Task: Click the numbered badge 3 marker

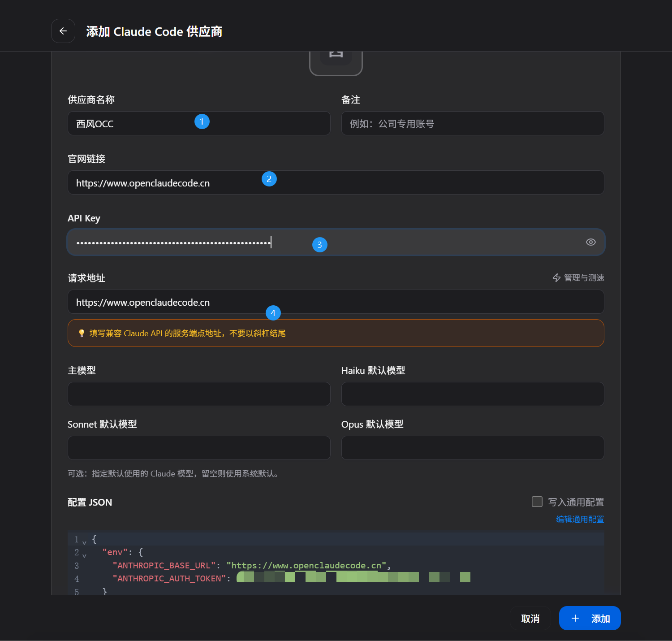Action: [319, 245]
